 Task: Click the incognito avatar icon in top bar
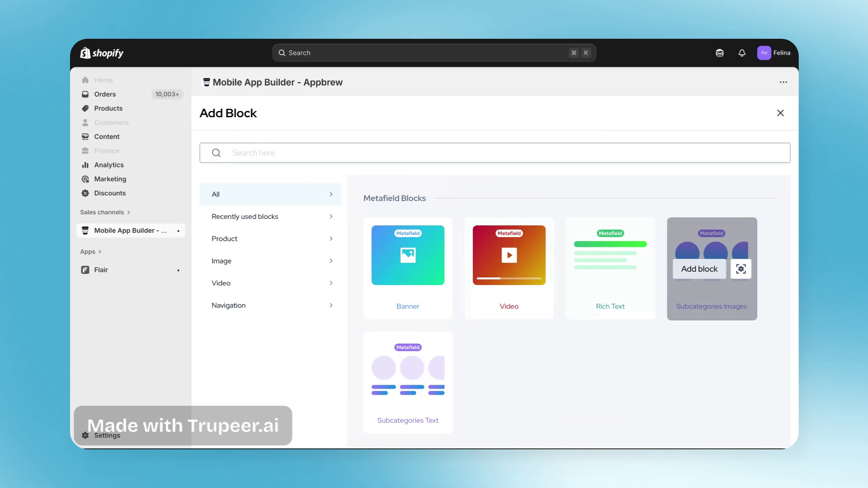click(x=719, y=53)
